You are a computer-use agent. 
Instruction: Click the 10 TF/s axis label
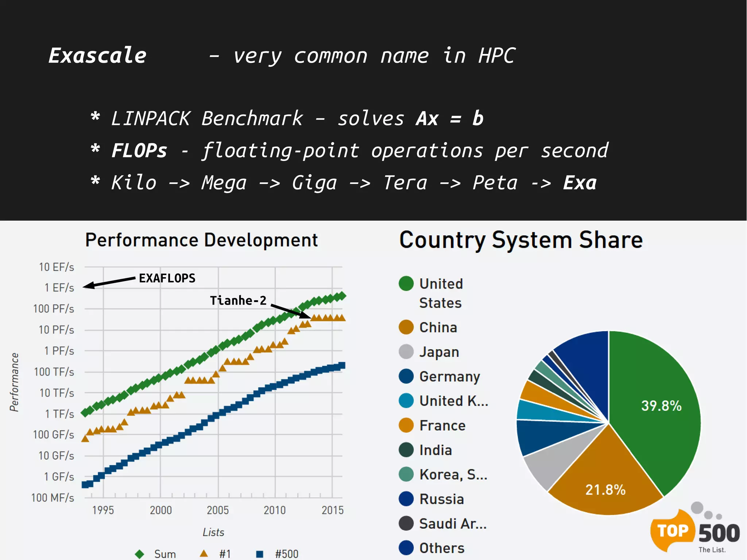click(x=57, y=393)
